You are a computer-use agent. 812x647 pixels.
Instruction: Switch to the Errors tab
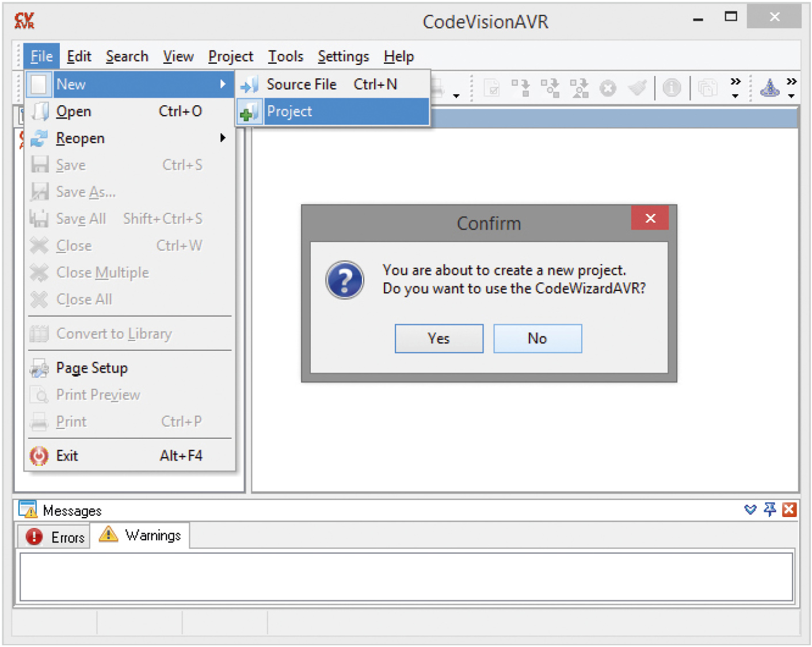point(55,537)
